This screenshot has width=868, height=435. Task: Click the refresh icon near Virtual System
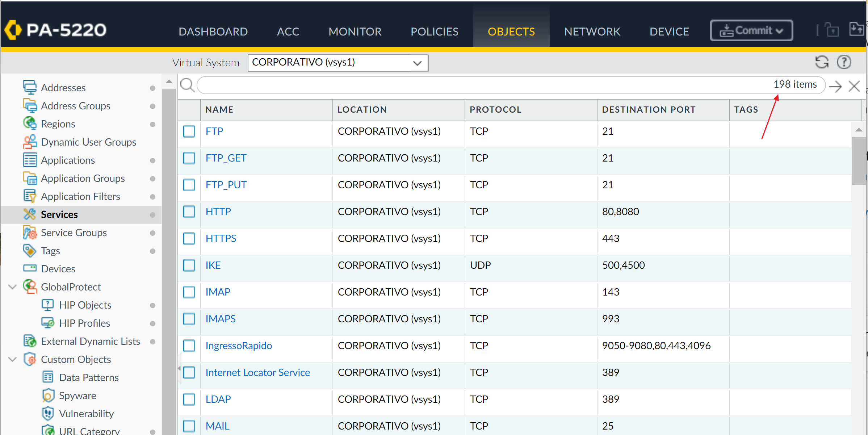click(822, 62)
